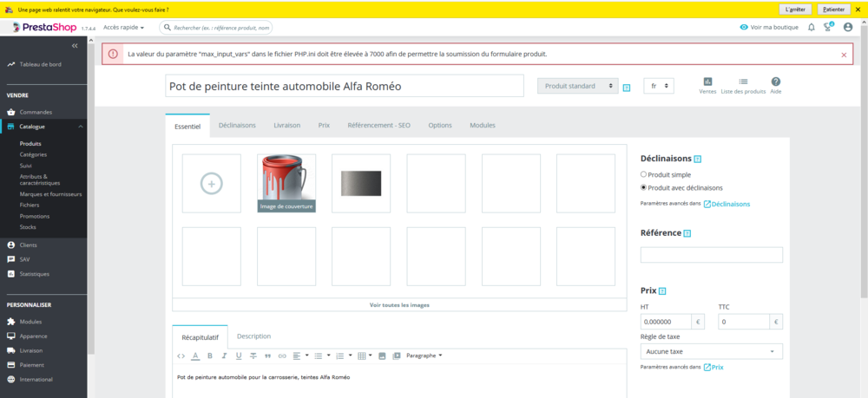Select the grey gradient image thumbnail
The image size is (868, 398).
[361, 184]
